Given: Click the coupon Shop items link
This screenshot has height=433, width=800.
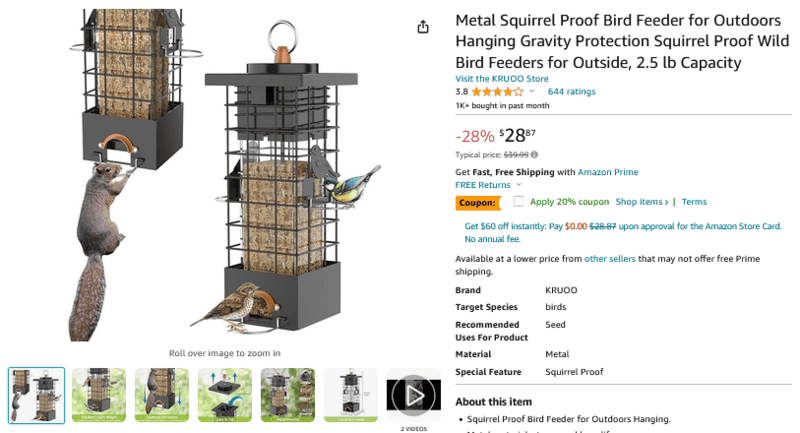Looking at the screenshot, I should (642, 202).
